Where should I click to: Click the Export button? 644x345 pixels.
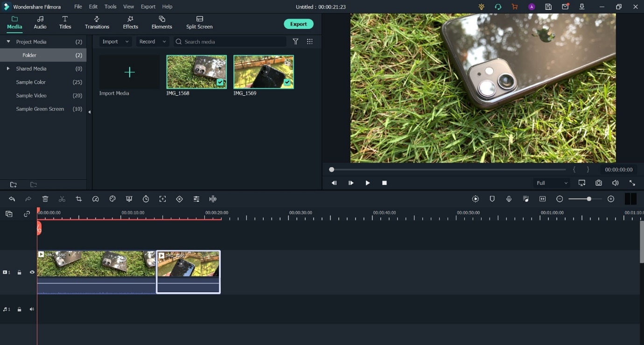pyautogui.click(x=299, y=24)
